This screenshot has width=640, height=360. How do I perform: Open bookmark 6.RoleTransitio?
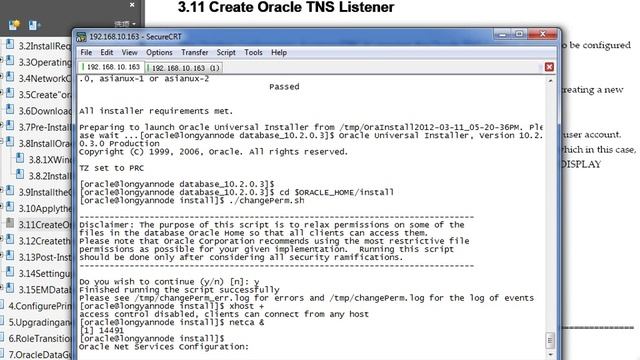click(x=40, y=339)
